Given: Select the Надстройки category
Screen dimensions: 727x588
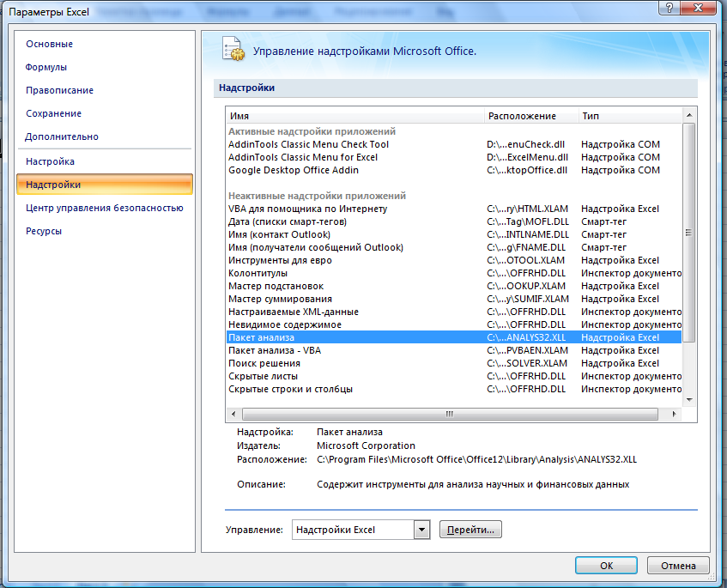Looking at the screenshot, I should click(x=105, y=184).
